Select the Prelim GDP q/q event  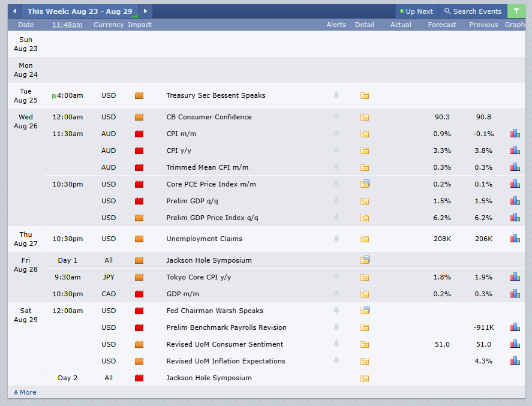[x=192, y=201]
